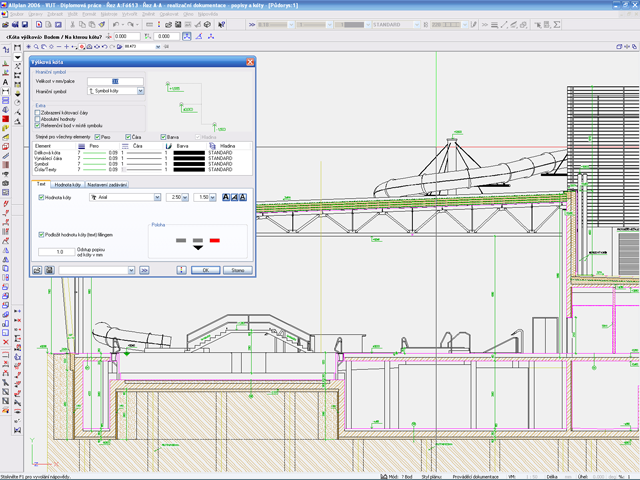Open the Nápověda menu
The width and height of the screenshot is (640, 480).
click(208, 14)
